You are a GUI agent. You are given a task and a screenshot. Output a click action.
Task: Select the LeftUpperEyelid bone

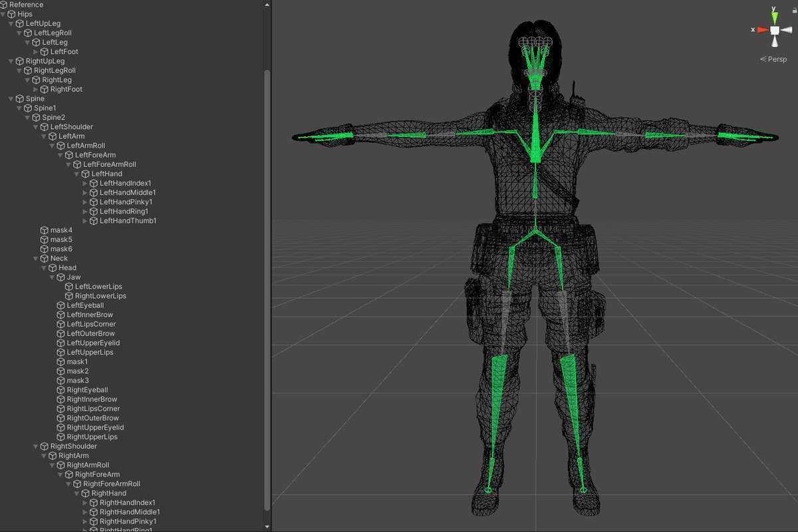(93, 343)
